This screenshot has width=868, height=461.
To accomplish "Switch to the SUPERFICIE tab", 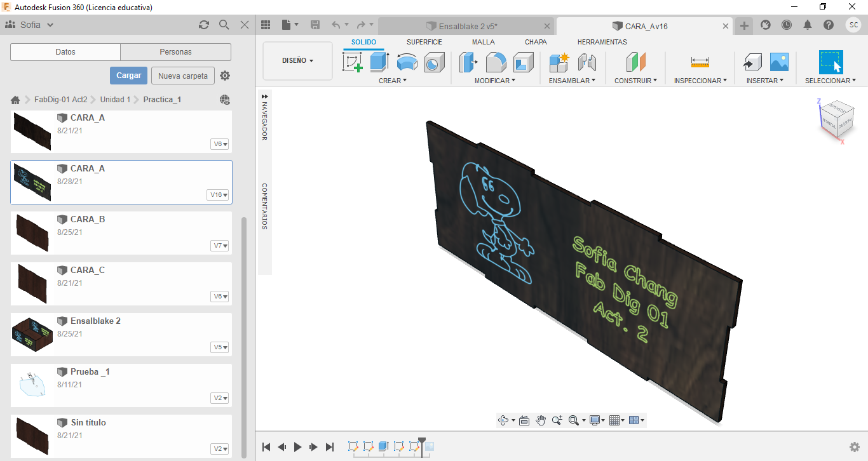I will [x=424, y=42].
